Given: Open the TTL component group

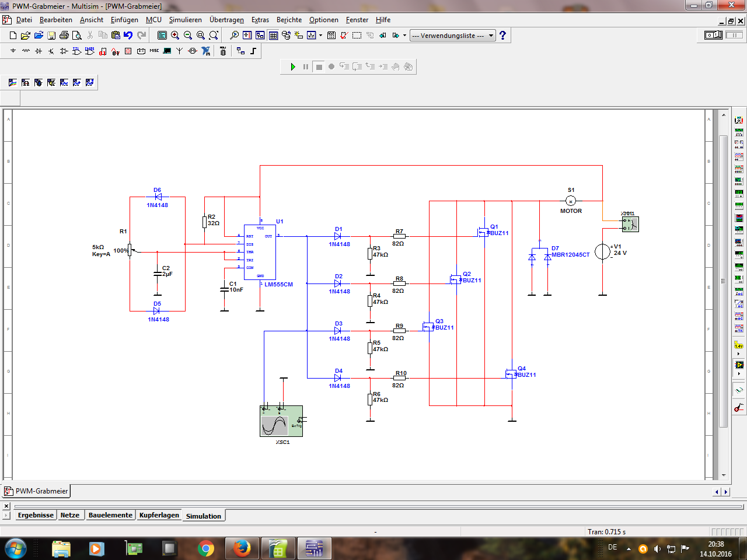Looking at the screenshot, I should pyautogui.click(x=77, y=51).
